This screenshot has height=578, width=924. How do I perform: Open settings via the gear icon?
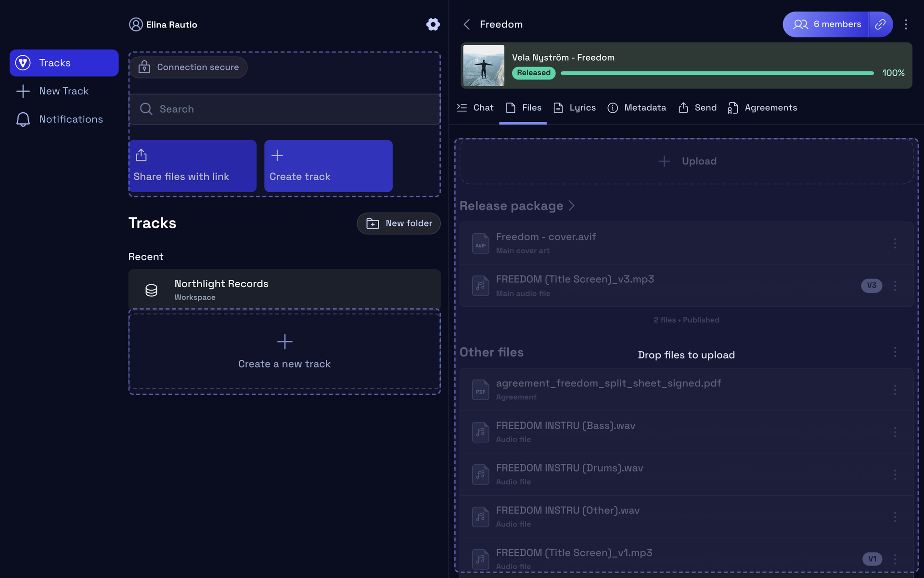tap(433, 25)
